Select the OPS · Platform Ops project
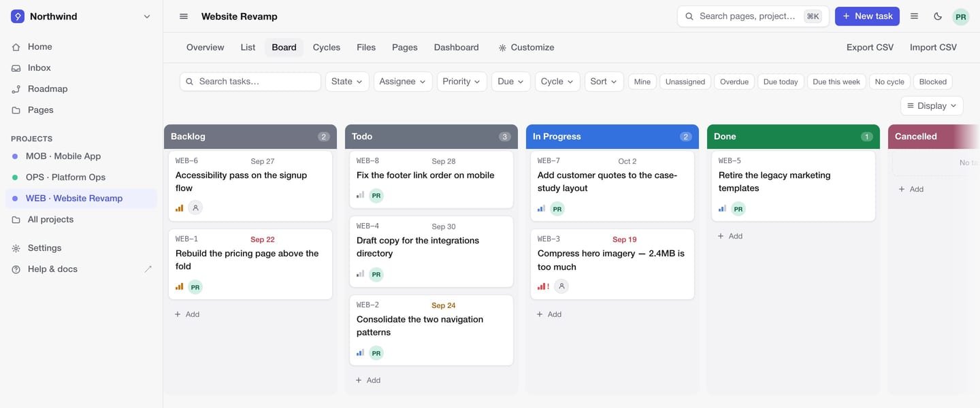Screen dimensions: 980x408 point(82,177)
